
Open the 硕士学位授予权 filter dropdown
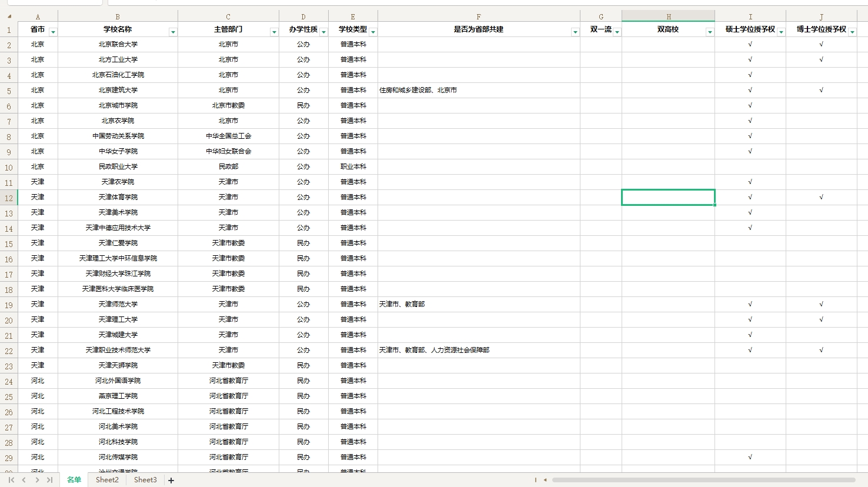click(x=781, y=32)
